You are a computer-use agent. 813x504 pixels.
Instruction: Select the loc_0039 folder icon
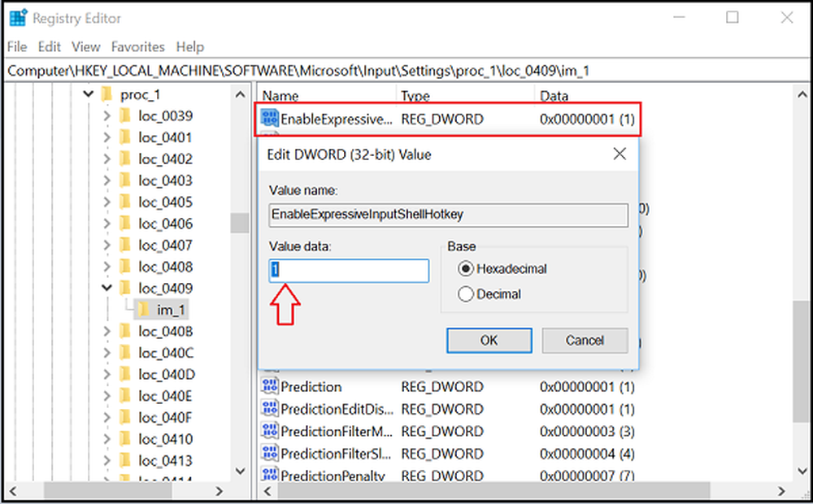click(125, 115)
